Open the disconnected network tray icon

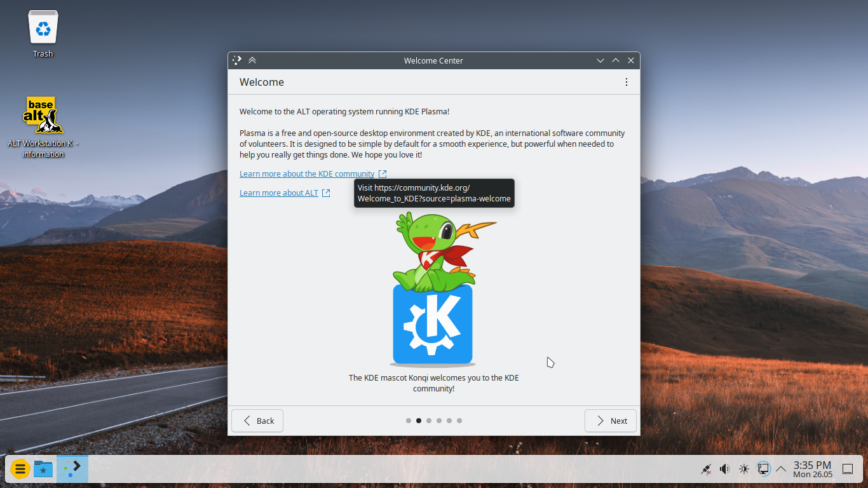705,469
